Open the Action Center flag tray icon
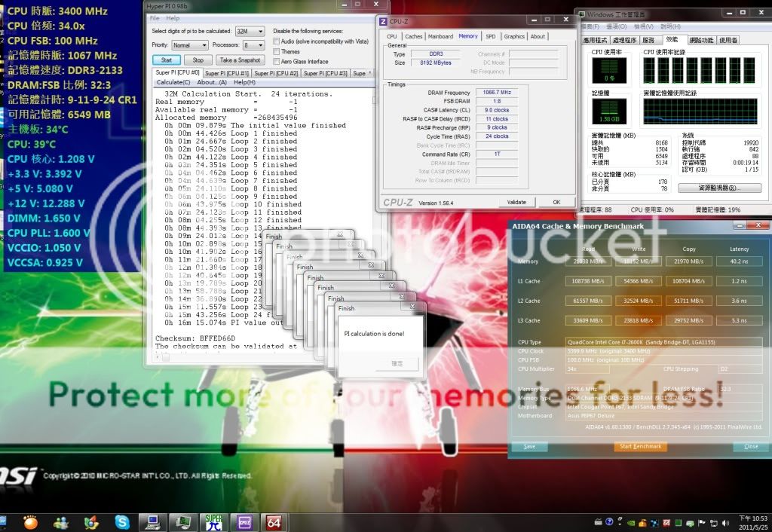This screenshot has height=532, width=772. 701,523
